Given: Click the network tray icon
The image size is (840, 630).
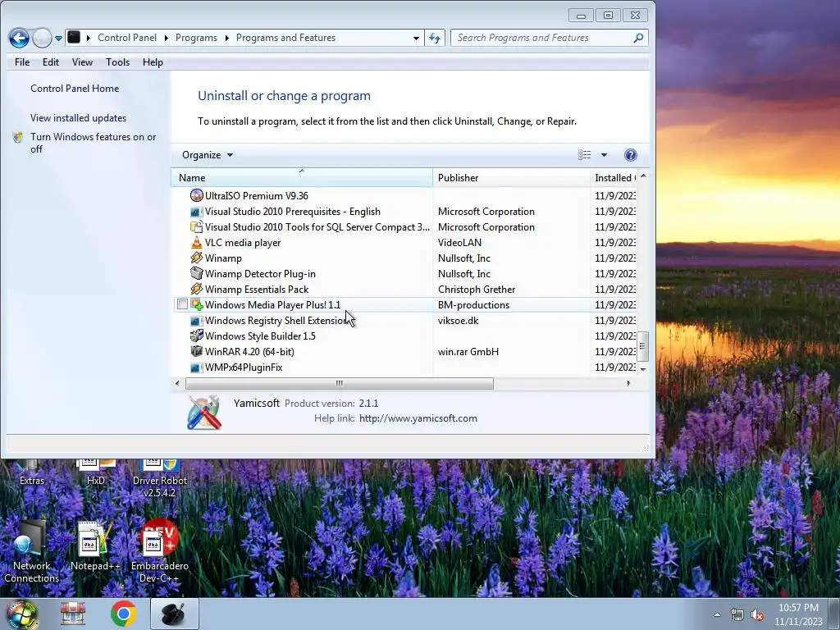Looking at the screenshot, I should click(737, 615).
